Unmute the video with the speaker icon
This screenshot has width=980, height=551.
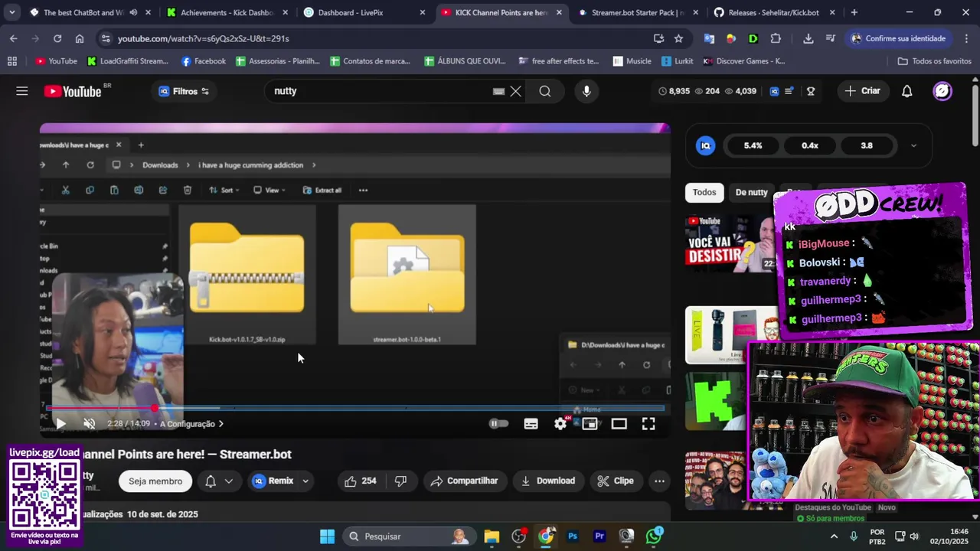(89, 423)
